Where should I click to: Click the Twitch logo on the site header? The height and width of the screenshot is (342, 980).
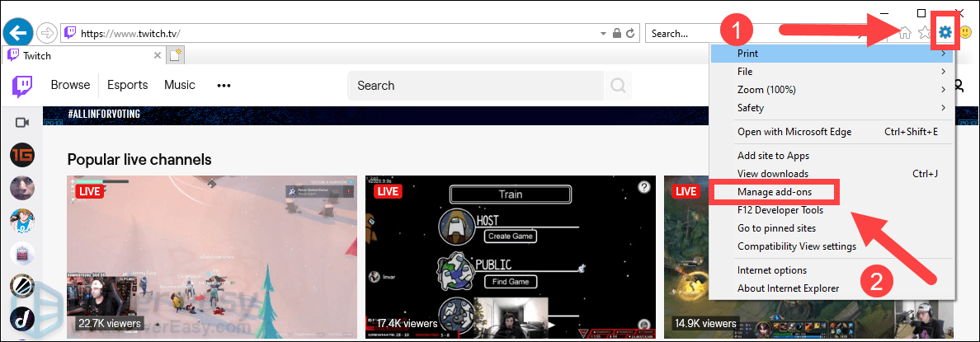[x=21, y=85]
